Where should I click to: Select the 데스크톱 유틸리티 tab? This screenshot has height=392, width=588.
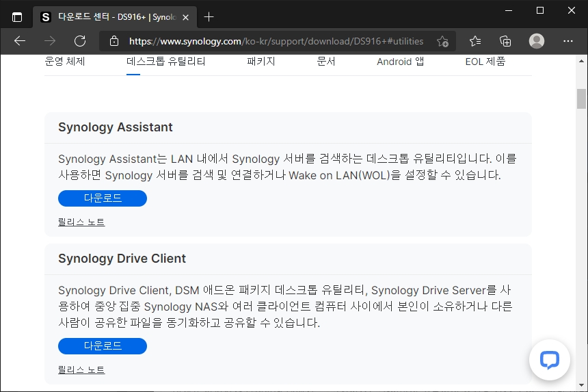point(166,62)
